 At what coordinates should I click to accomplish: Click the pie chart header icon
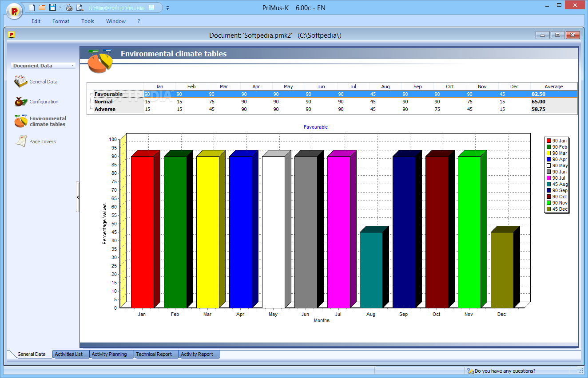tap(100, 61)
